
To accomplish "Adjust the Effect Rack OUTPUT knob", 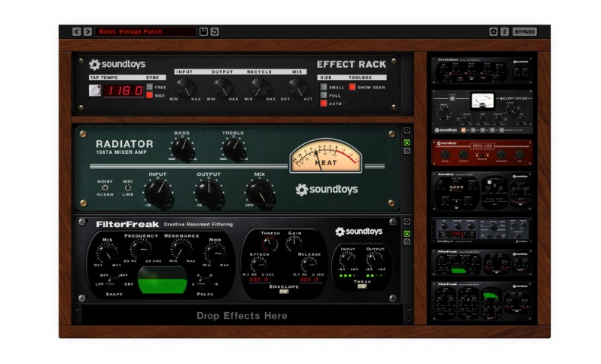I will tap(222, 88).
